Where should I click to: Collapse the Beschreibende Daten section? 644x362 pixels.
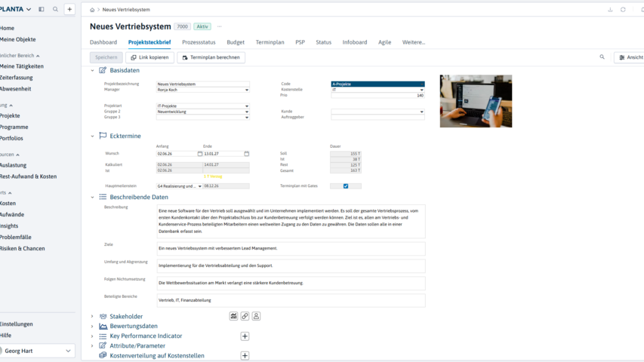click(x=92, y=197)
